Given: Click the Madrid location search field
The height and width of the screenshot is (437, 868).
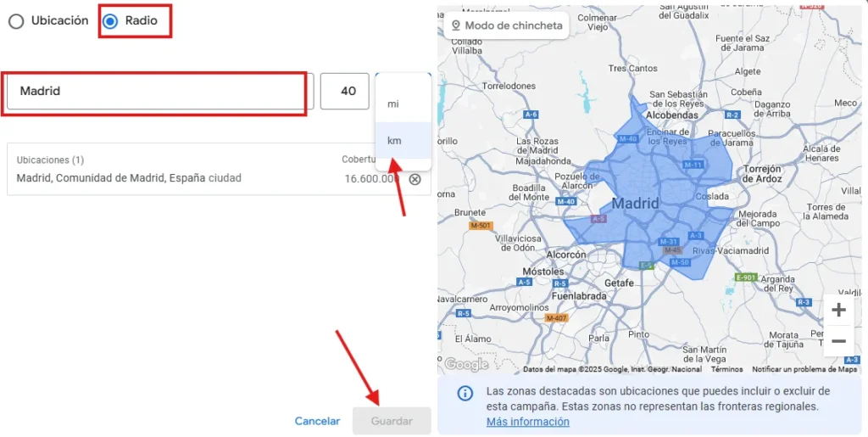Looking at the screenshot, I should point(157,92).
